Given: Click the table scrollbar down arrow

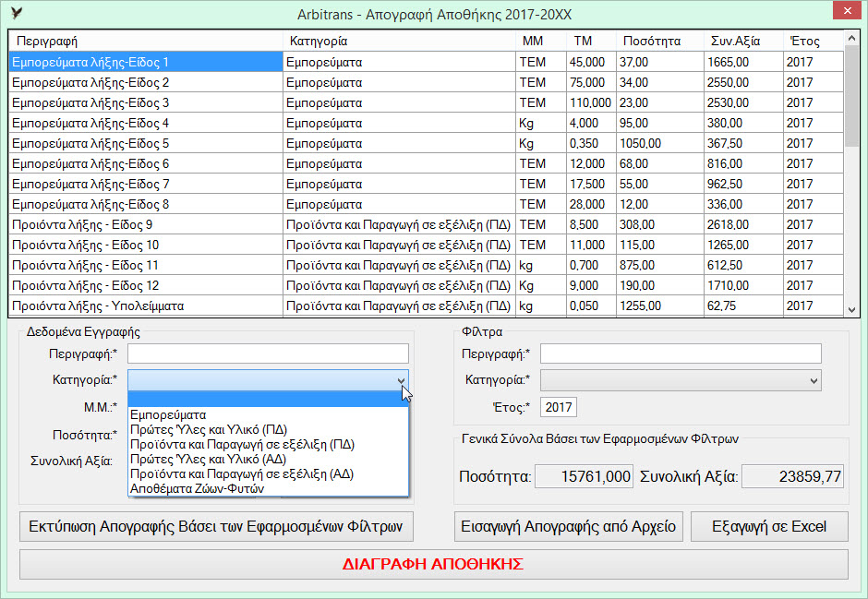Looking at the screenshot, I should [851, 310].
